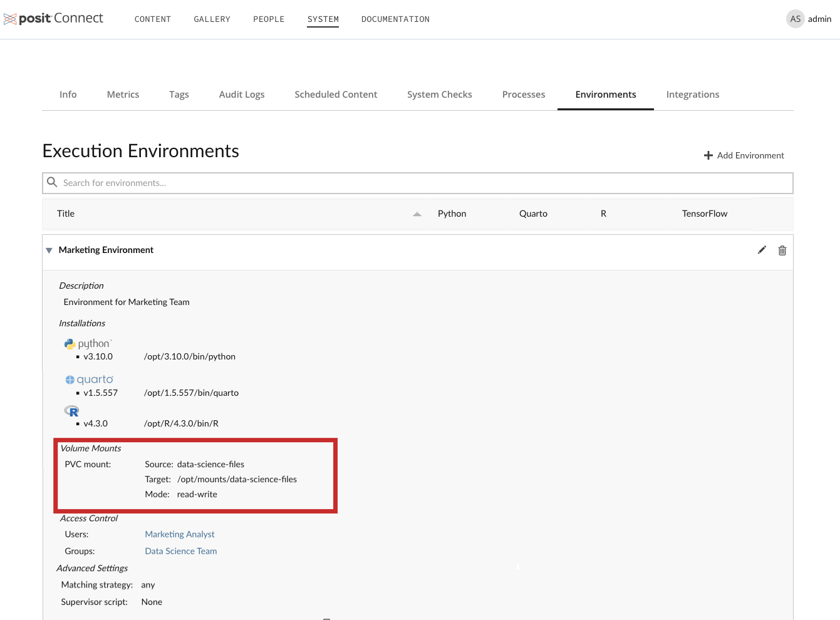
Task: Click the Access Control heading
Action: [89, 519]
